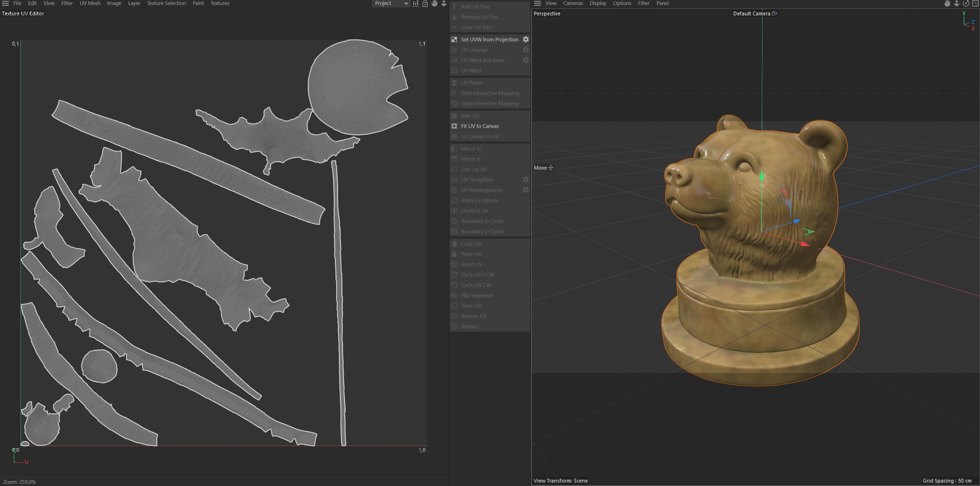Toggle the UV editor lock icon
Screen dimensions: 980x486
[425, 3]
